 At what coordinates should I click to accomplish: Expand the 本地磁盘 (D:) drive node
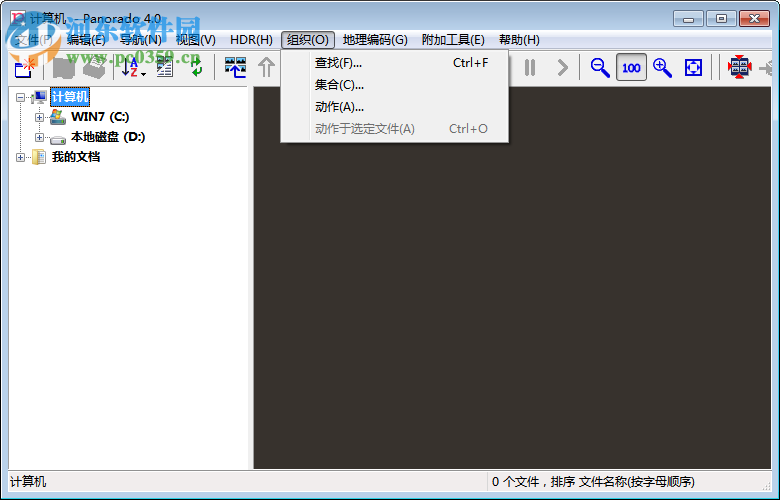coord(39,137)
